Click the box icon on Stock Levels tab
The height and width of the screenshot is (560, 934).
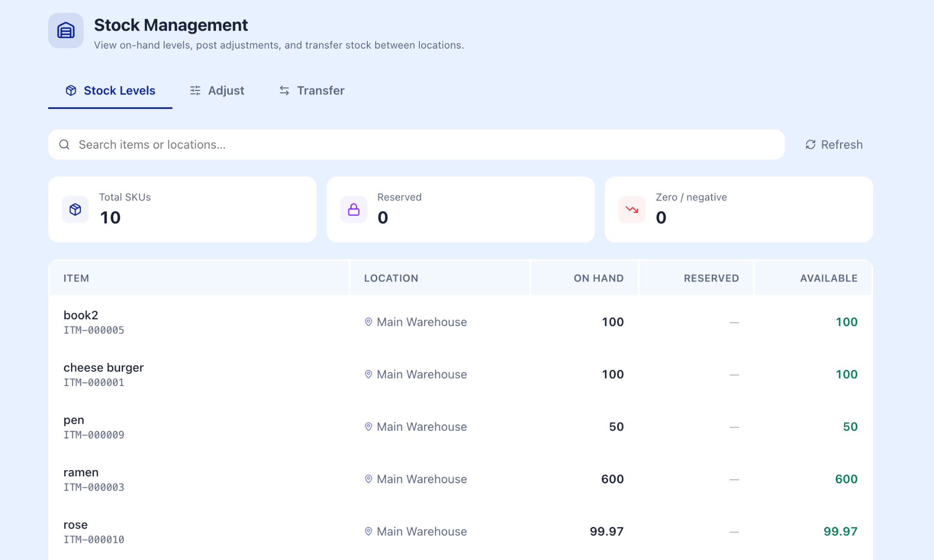(x=71, y=90)
